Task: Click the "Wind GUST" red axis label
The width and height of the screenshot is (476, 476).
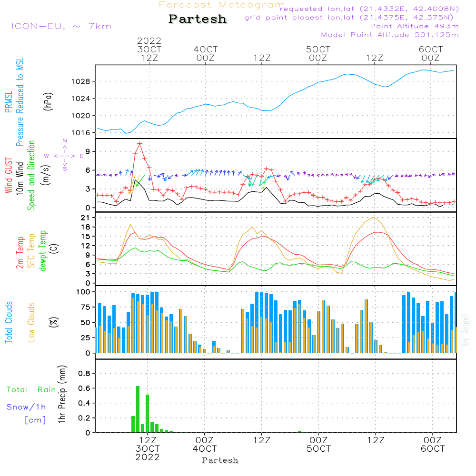Action: [9, 176]
